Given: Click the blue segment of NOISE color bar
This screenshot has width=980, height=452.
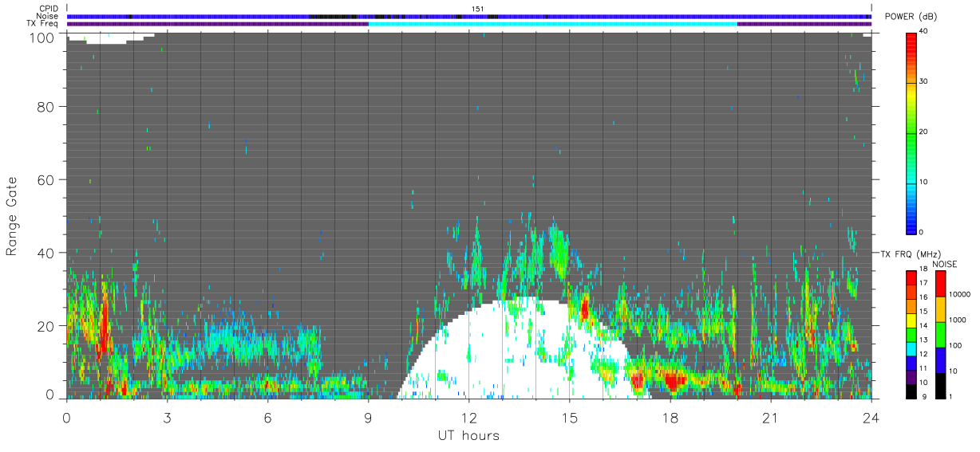Looking at the screenshot, I should pyautogui.click(x=940, y=360).
